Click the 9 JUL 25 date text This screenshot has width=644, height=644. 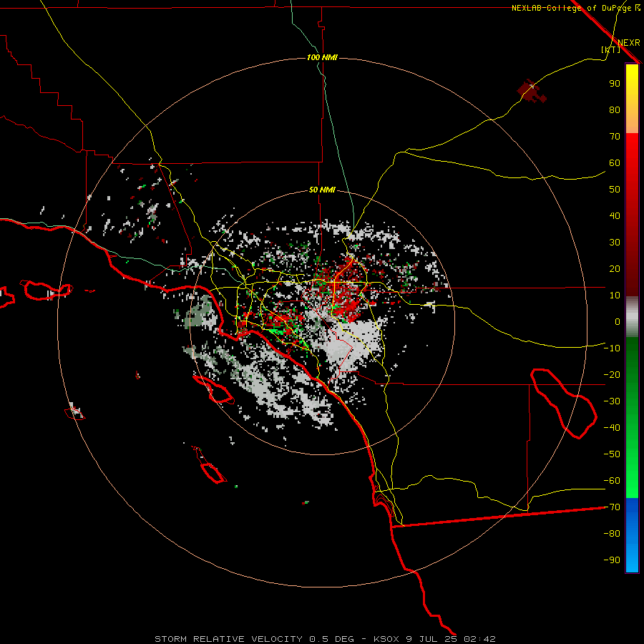point(432,639)
